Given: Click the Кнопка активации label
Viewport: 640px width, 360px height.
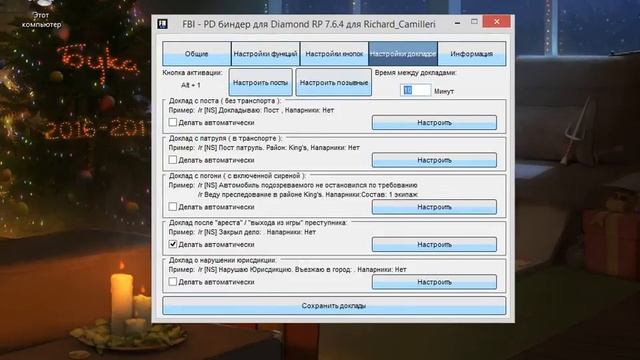Looking at the screenshot, I should pos(192,73).
